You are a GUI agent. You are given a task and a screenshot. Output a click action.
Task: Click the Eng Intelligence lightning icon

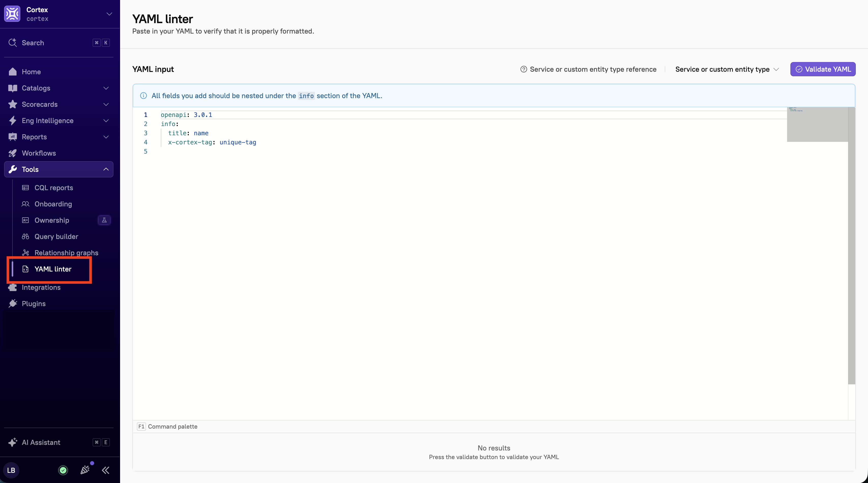[13, 120]
